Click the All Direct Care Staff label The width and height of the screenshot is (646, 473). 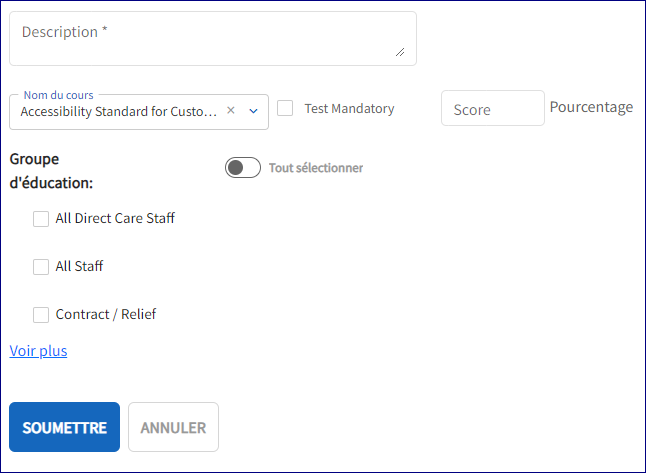[115, 218]
